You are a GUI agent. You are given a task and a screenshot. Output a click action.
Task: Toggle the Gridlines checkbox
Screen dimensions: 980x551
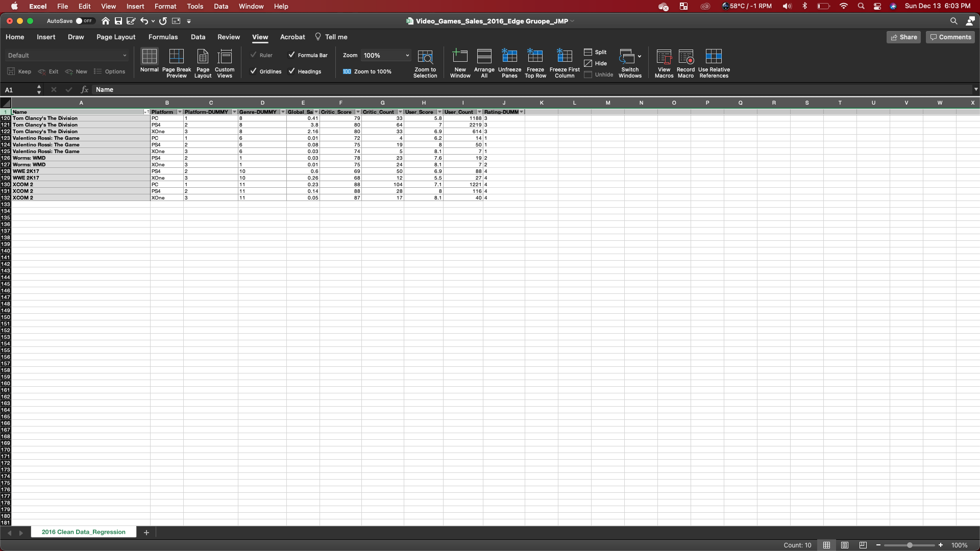click(x=254, y=71)
